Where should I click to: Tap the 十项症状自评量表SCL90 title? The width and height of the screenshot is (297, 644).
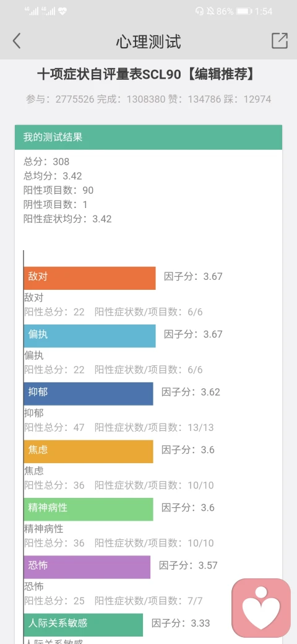coord(109,75)
